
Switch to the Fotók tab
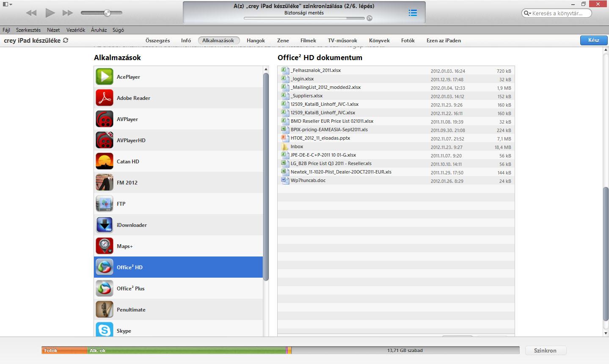pos(408,41)
